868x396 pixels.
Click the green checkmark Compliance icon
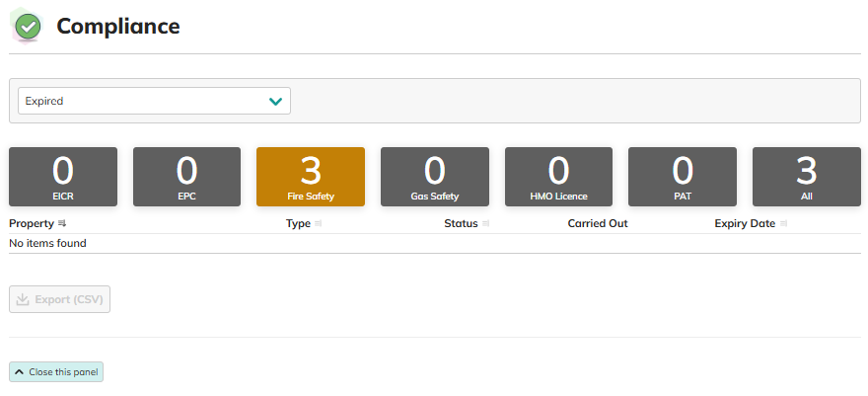coord(29,27)
